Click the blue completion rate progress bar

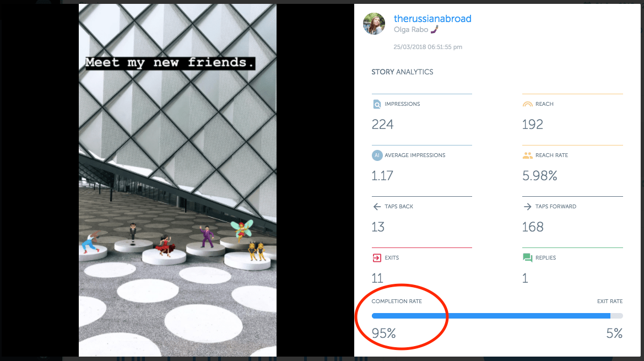(491, 316)
